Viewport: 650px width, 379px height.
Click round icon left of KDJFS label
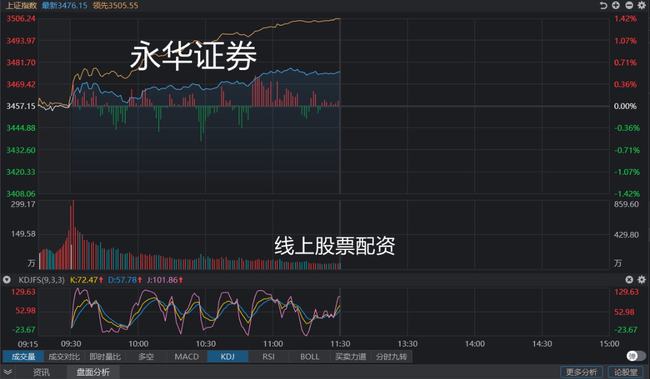click(x=7, y=279)
